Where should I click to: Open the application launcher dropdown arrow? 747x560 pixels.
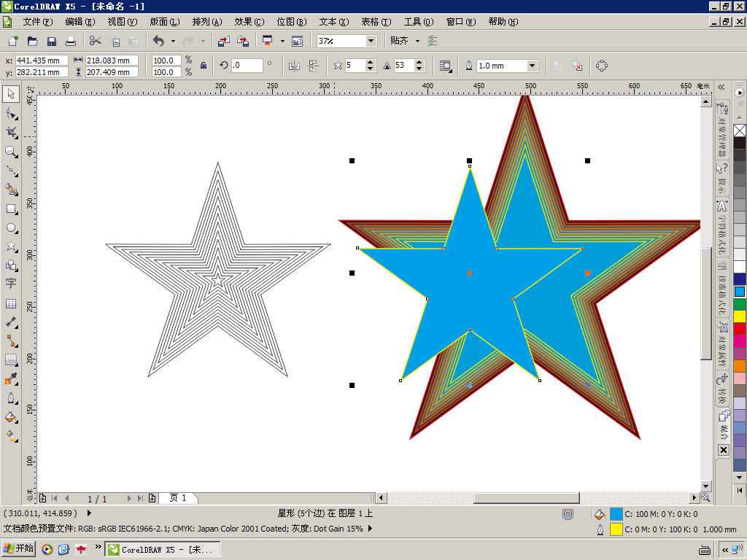pos(282,41)
